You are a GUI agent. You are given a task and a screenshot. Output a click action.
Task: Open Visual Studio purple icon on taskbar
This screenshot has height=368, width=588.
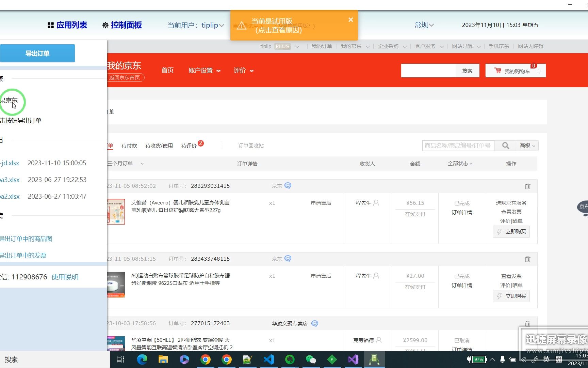pyautogui.click(x=353, y=359)
